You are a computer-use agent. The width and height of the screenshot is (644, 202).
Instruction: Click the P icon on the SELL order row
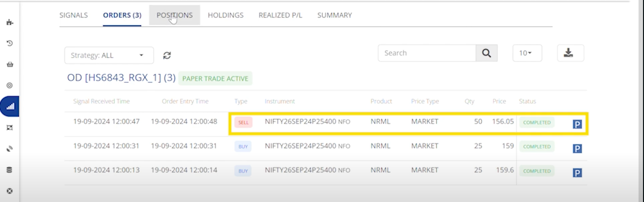click(x=577, y=124)
